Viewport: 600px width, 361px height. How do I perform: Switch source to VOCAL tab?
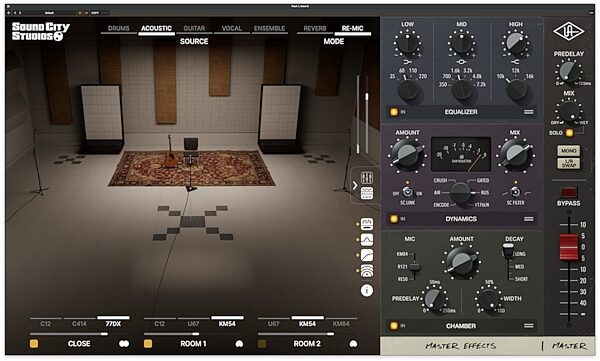[x=232, y=28]
